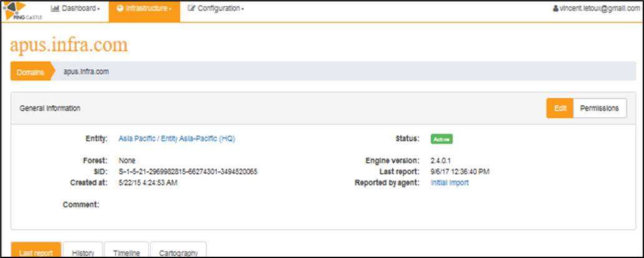Click the Infrastructure globe icon
The width and height of the screenshot is (644, 258).
tap(120, 8)
